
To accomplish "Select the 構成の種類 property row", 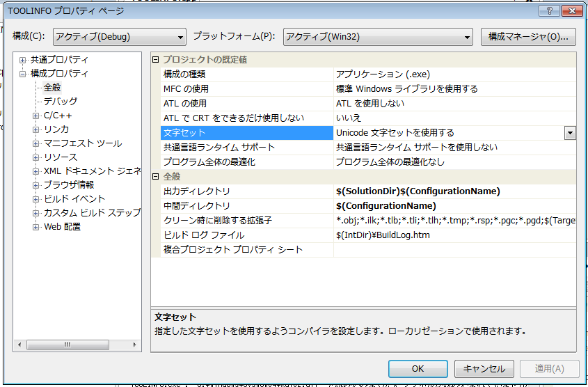I will [247, 74].
